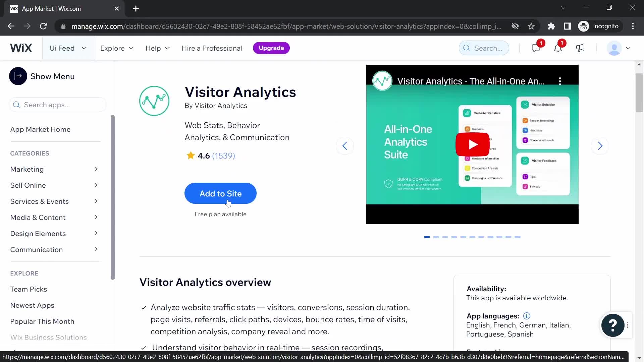
Task: Click the Upgrade button
Action: 272,48
